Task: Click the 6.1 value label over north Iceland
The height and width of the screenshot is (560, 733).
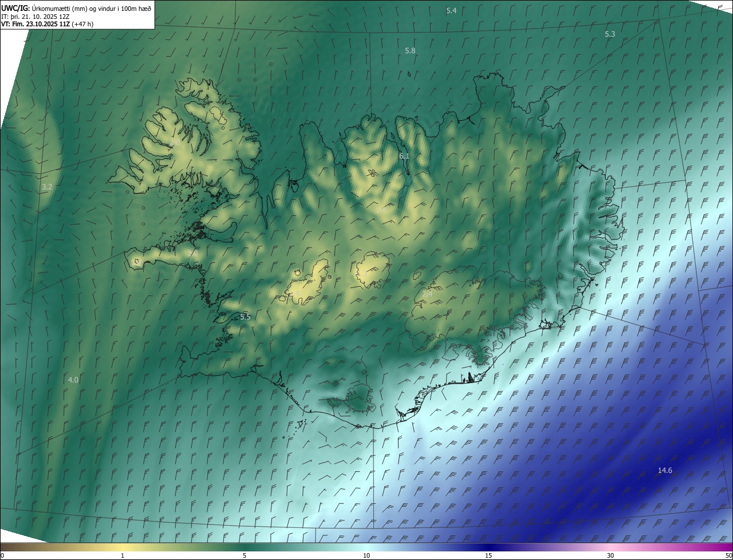Action: click(404, 156)
